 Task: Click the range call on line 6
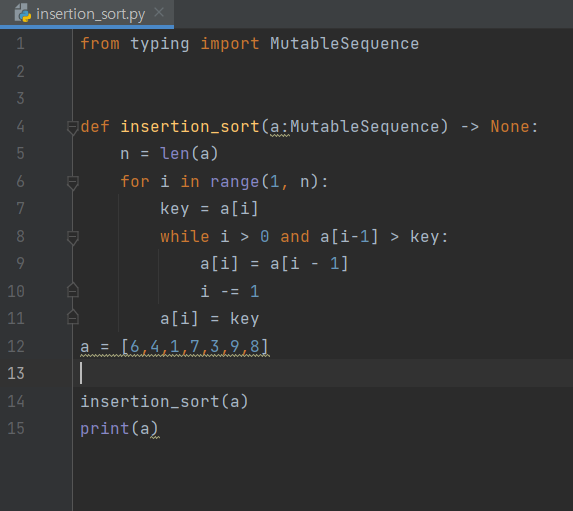(x=234, y=182)
